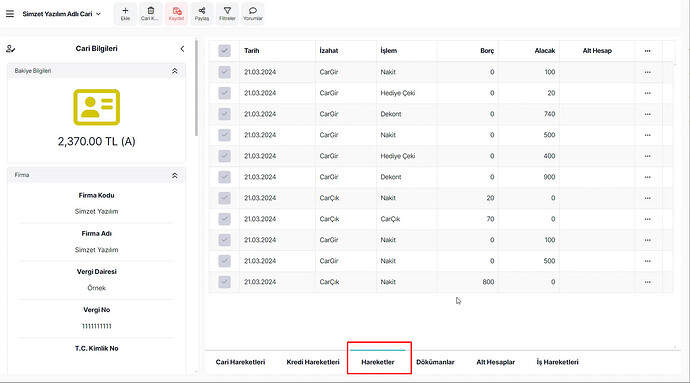Image resolution: width=690 pixels, height=383 pixels.
Task: Open the Yorumlar comment icon
Action: tap(253, 14)
